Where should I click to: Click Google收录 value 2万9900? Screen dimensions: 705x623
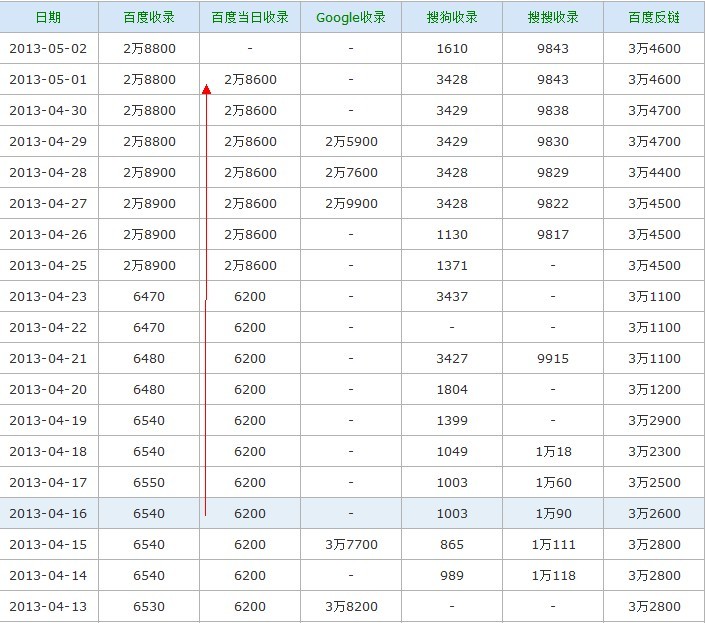[351, 203]
